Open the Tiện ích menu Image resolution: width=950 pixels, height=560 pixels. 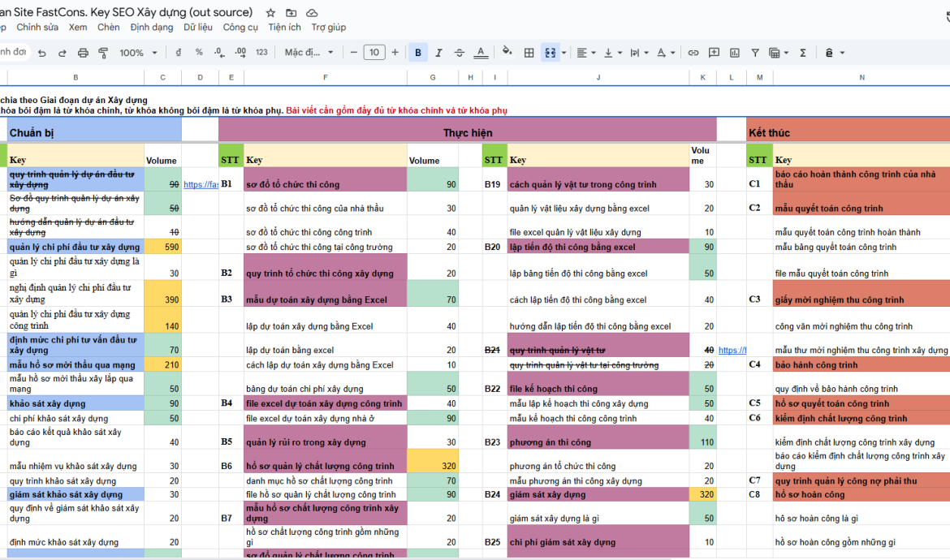click(285, 28)
